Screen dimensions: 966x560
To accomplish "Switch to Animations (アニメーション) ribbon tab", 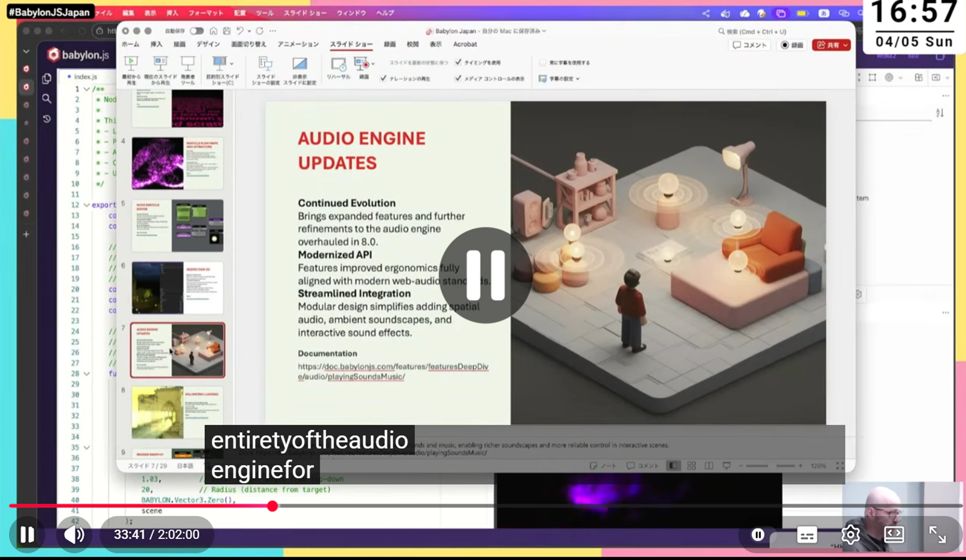I will tap(298, 44).
